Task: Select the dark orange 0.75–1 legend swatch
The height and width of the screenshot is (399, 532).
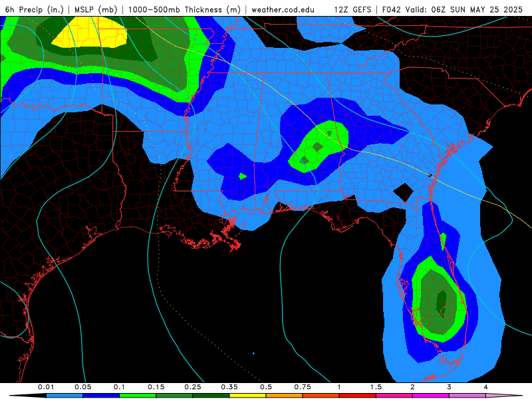Action: tap(321, 396)
